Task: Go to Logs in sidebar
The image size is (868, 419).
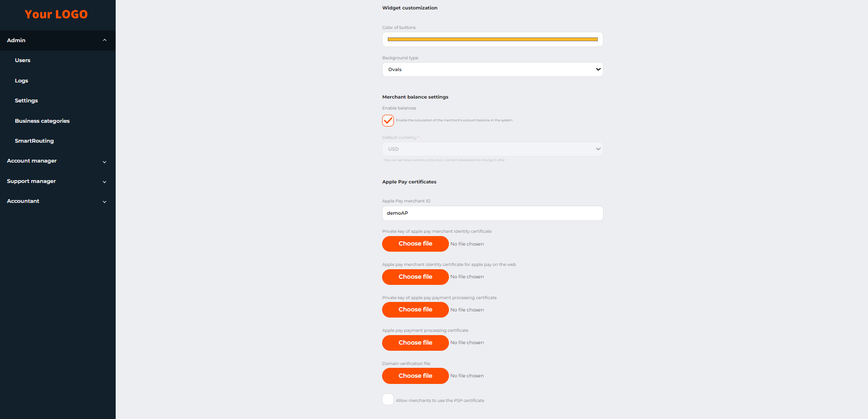Action: tap(21, 81)
